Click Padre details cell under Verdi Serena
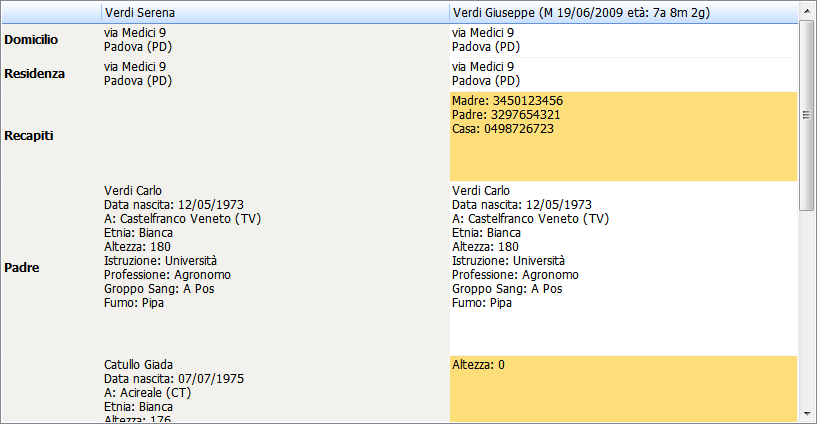817x424 pixels. click(x=275, y=268)
